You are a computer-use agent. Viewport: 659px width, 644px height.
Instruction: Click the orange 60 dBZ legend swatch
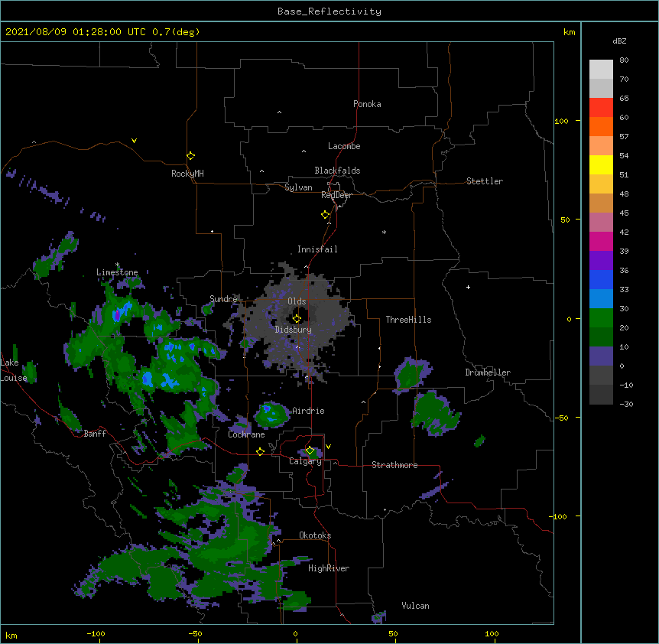601,126
